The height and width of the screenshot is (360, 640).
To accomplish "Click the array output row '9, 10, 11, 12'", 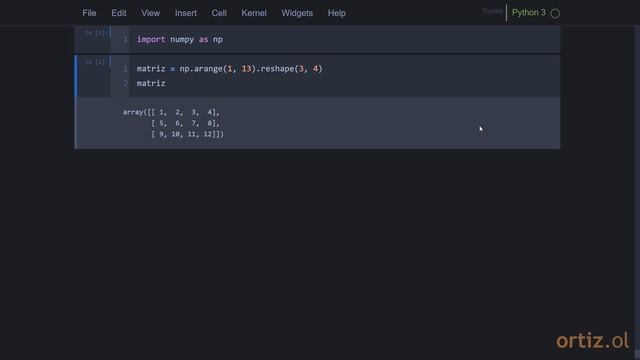I will click(x=187, y=134).
